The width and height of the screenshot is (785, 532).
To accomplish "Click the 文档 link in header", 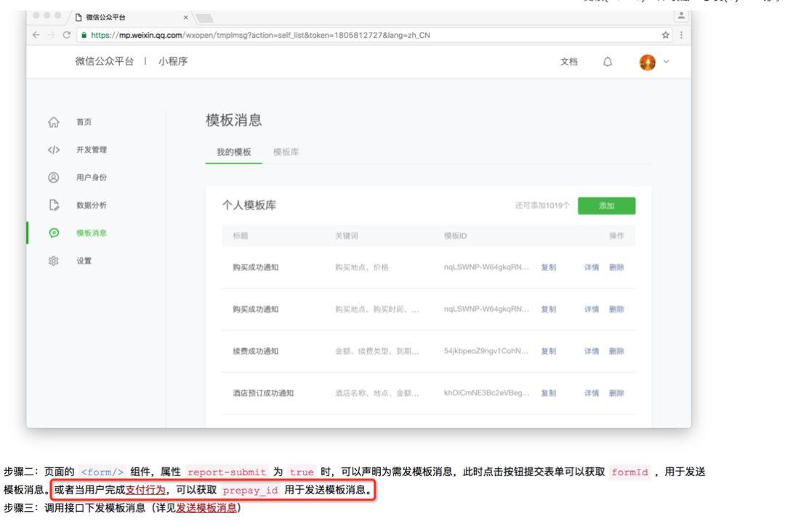I will [x=568, y=62].
